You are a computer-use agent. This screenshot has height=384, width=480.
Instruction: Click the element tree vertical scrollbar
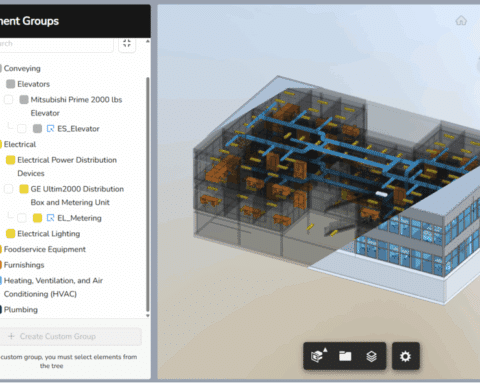(x=148, y=194)
